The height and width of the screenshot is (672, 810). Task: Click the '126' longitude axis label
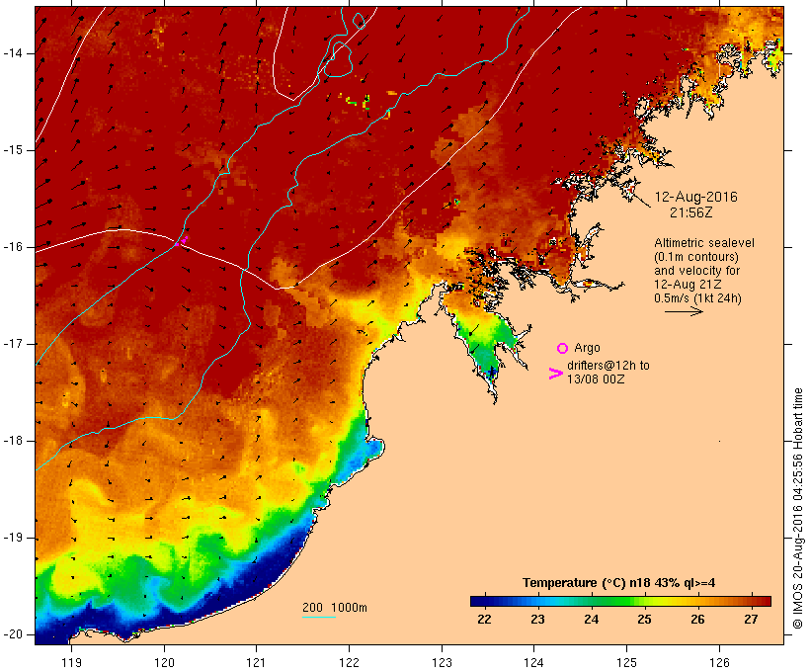point(719,663)
